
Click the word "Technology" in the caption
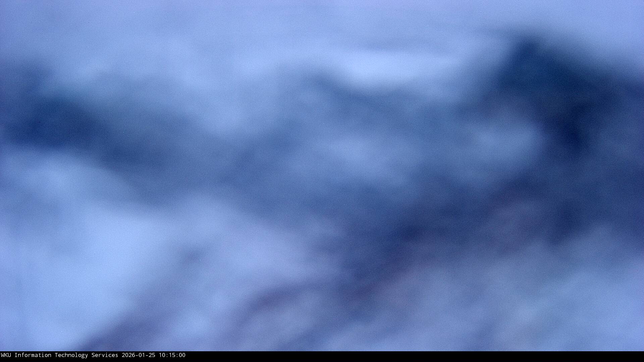pos(71,355)
